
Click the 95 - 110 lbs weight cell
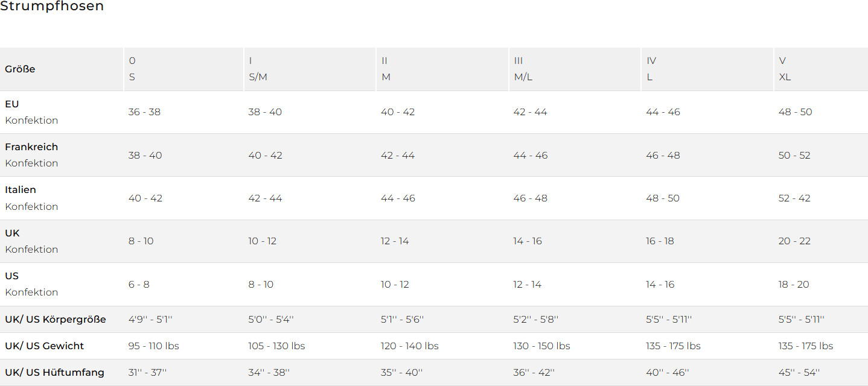coord(154,346)
